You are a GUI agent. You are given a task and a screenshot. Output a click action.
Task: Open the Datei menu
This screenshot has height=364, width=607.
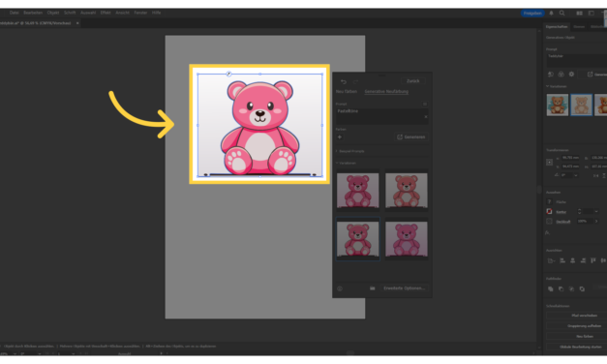15,13
